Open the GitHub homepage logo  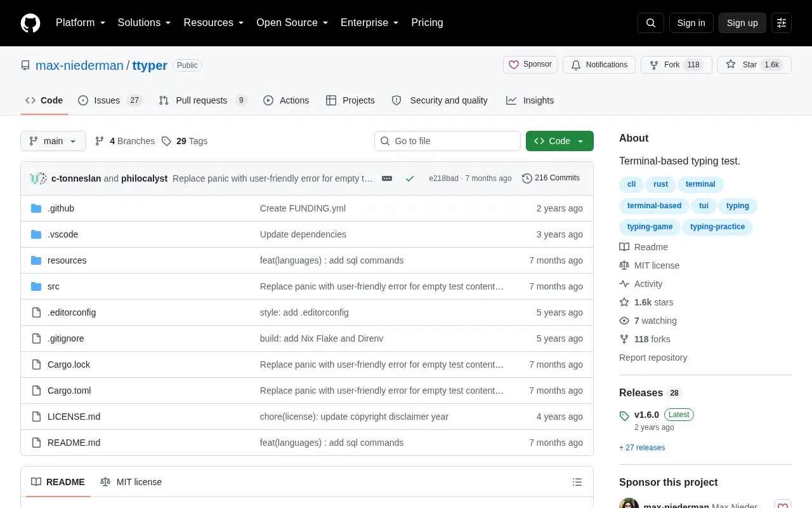pos(30,23)
